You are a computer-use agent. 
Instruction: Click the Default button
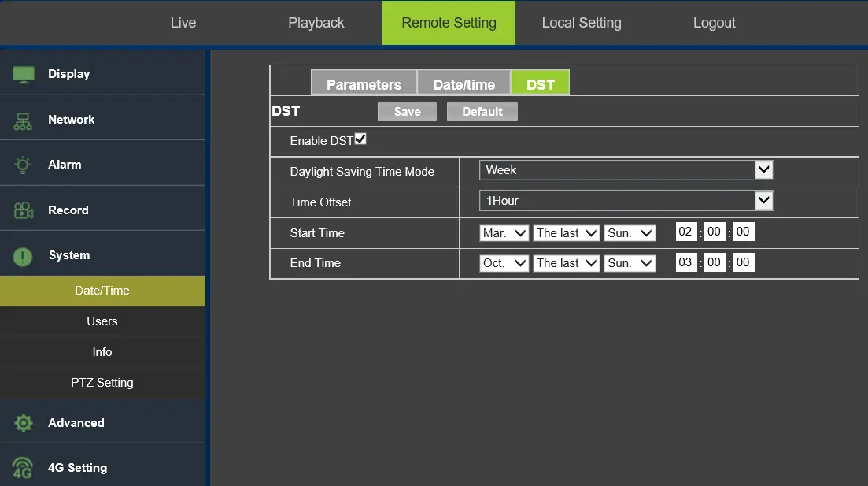pyautogui.click(x=482, y=111)
